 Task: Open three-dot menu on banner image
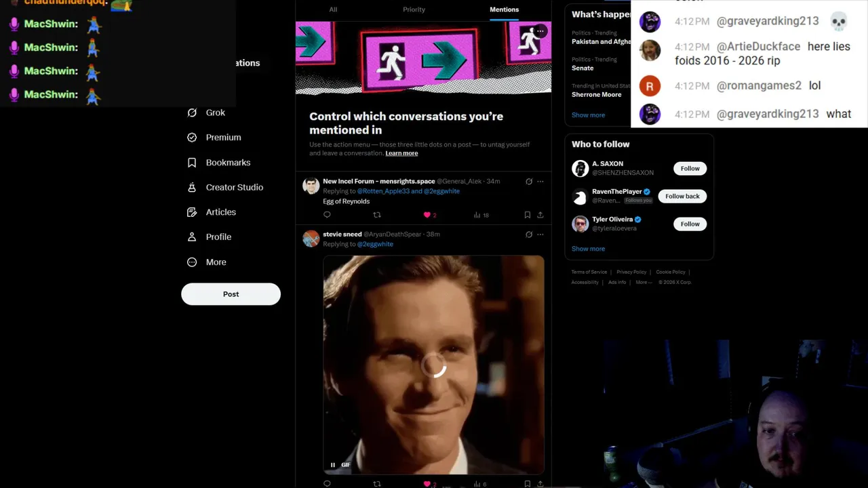(x=540, y=31)
